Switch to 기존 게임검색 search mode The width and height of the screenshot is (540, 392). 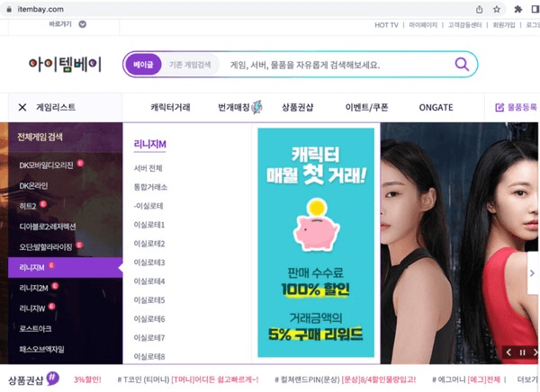click(x=190, y=65)
